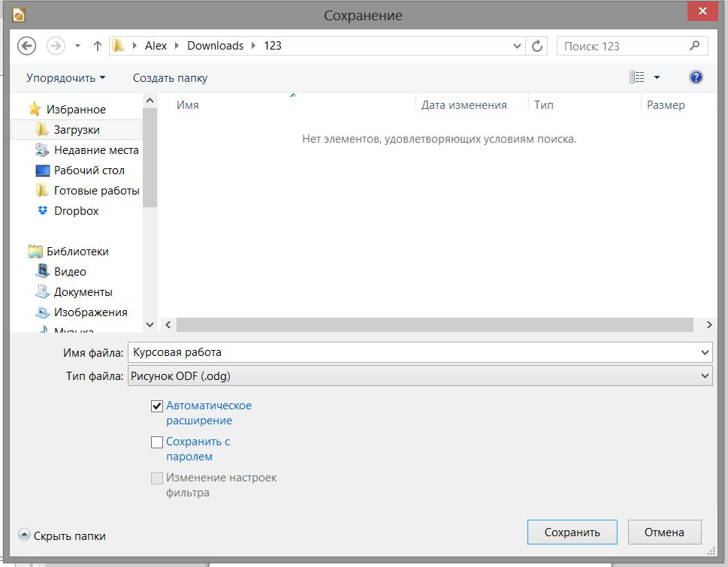The image size is (728, 567).
Task: Refresh the folder contents
Action: click(537, 46)
